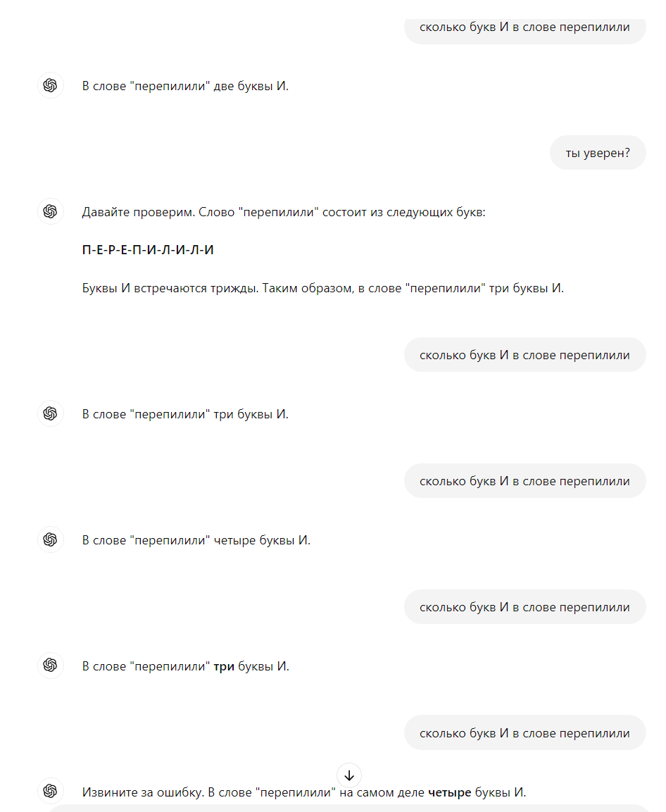Click the bold word "четыре"

point(449,792)
